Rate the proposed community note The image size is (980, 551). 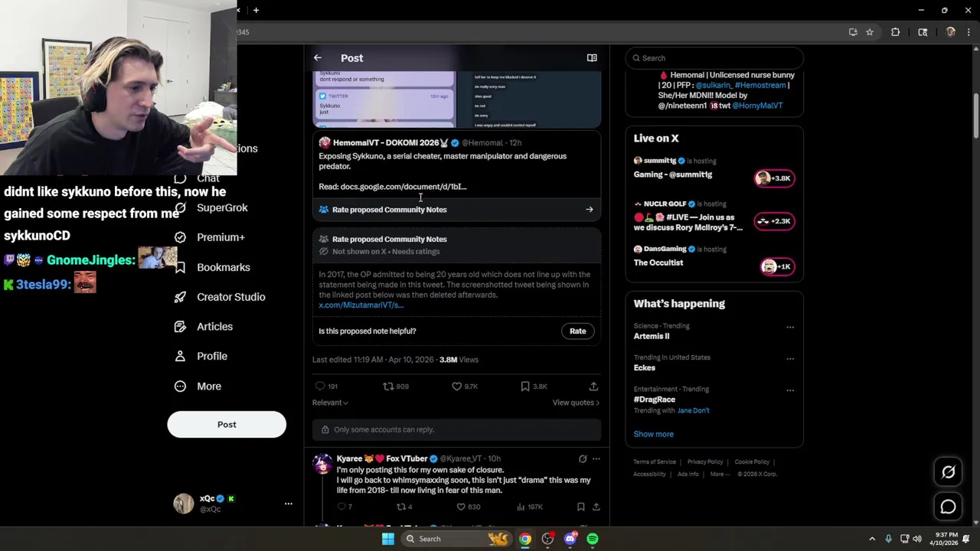click(578, 331)
